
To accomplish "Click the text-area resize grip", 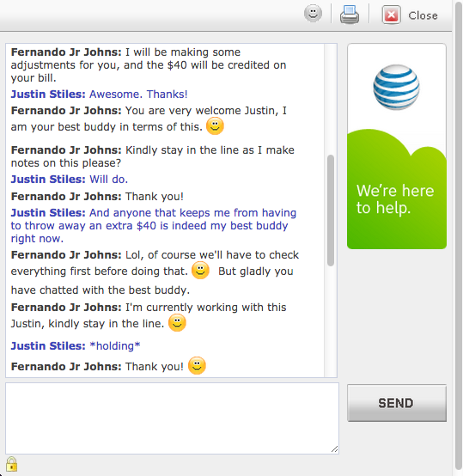I will 335,449.
